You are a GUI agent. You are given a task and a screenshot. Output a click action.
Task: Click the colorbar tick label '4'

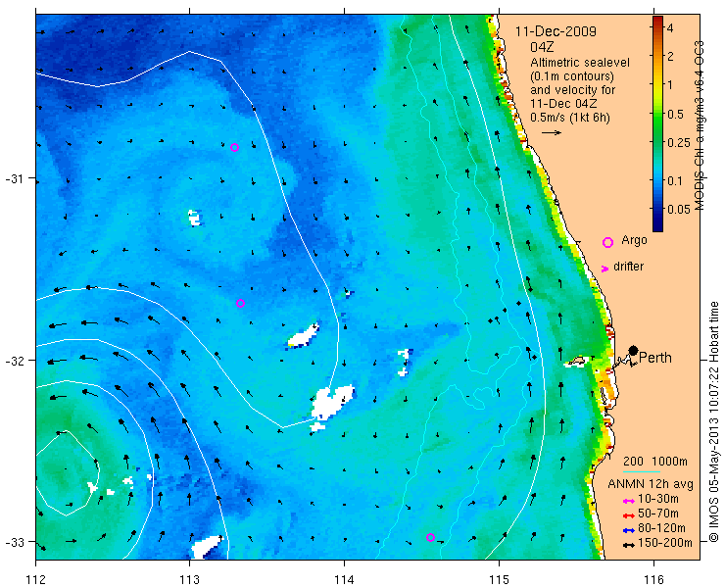(670, 28)
